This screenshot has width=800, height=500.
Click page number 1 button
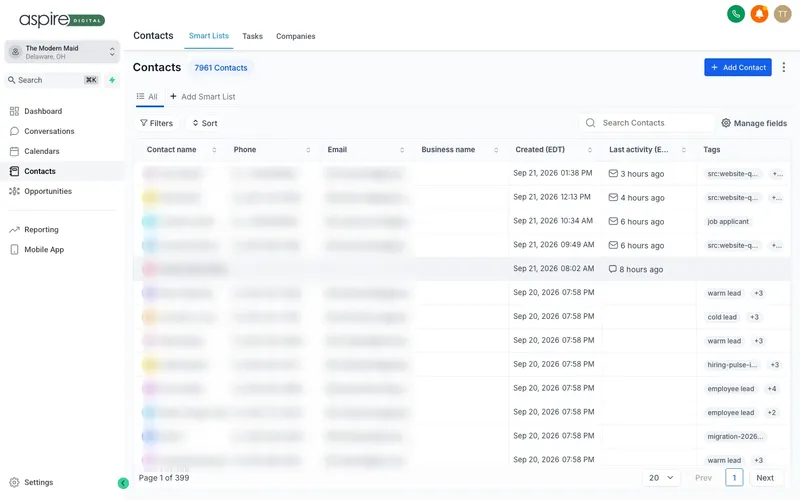coord(734,478)
